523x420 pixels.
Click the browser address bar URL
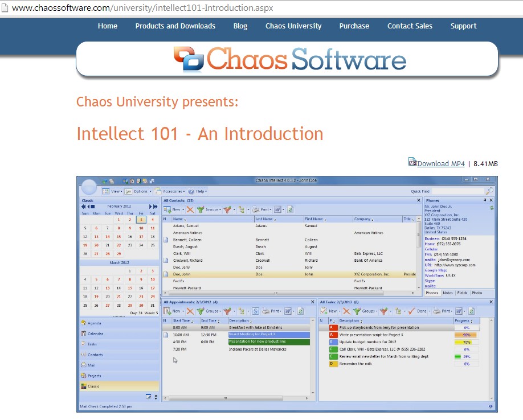point(142,7)
